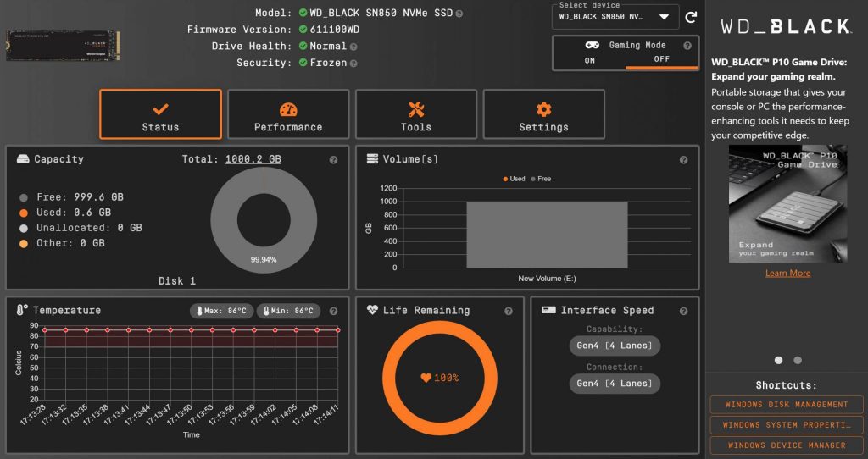Click the SN850 SSD product image

(x=63, y=46)
